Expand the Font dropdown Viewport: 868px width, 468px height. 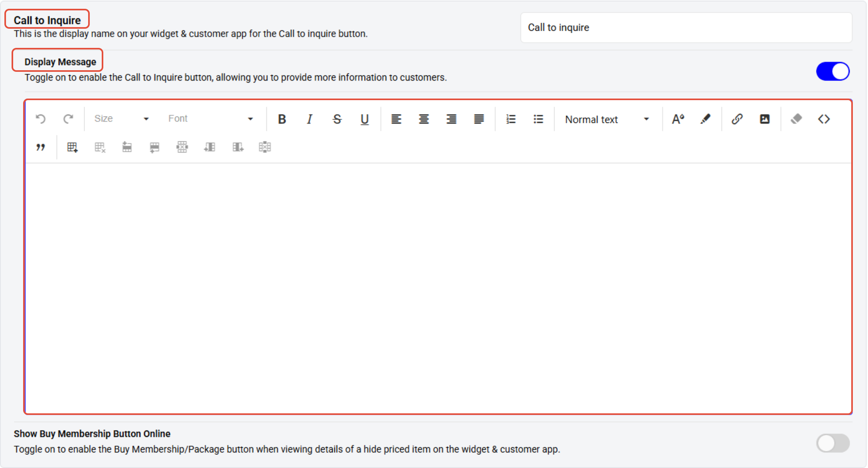pos(210,119)
